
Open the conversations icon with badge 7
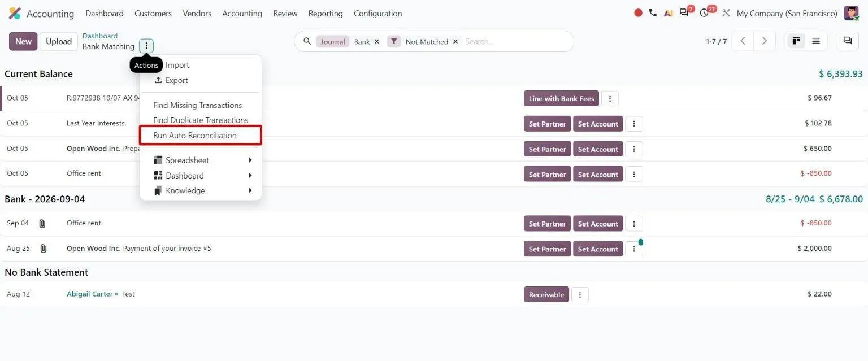point(685,12)
